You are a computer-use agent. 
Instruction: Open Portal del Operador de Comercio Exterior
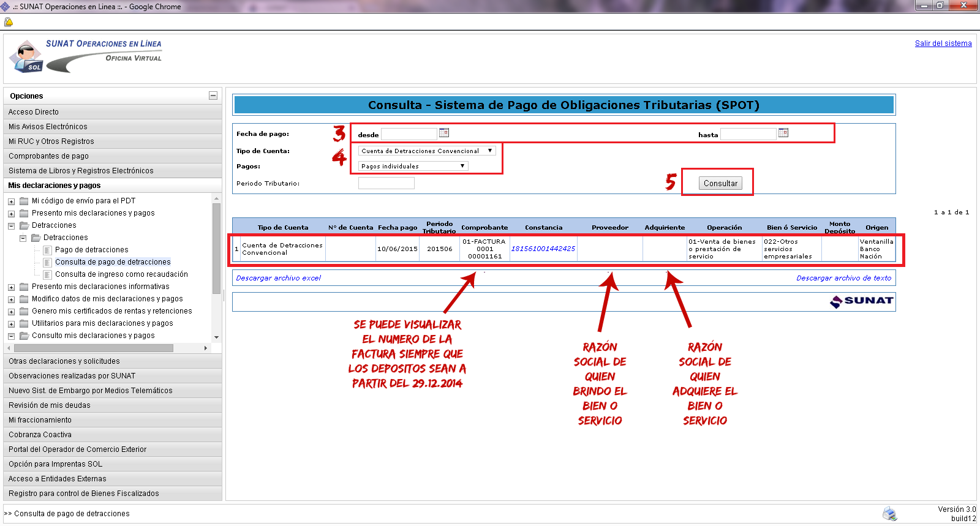click(113, 449)
